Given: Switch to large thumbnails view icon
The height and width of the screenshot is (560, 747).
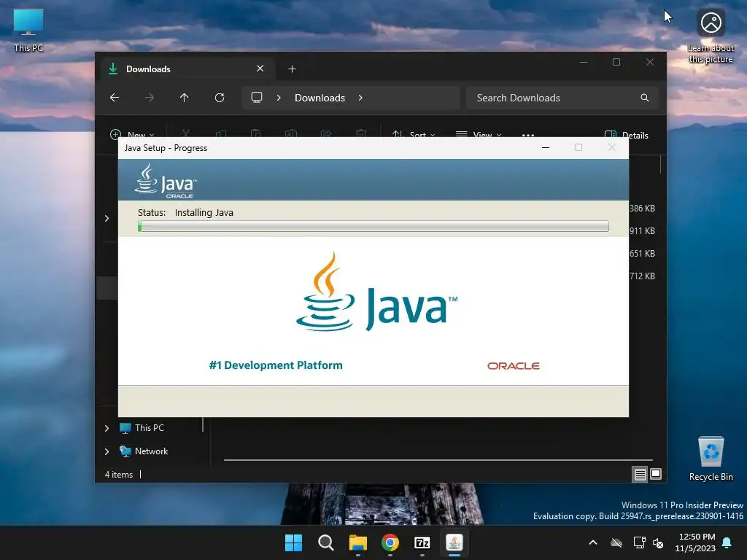Looking at the screenshot, I should 656,474.
